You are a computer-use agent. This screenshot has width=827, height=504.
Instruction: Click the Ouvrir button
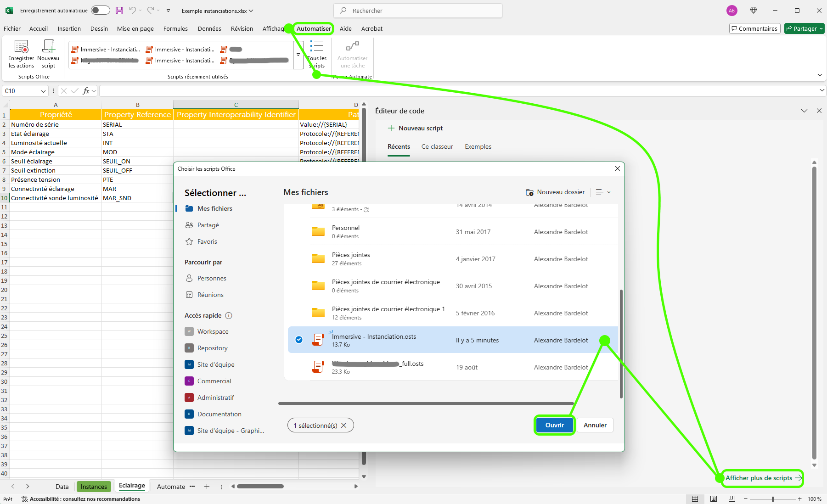tap(554, 426)
